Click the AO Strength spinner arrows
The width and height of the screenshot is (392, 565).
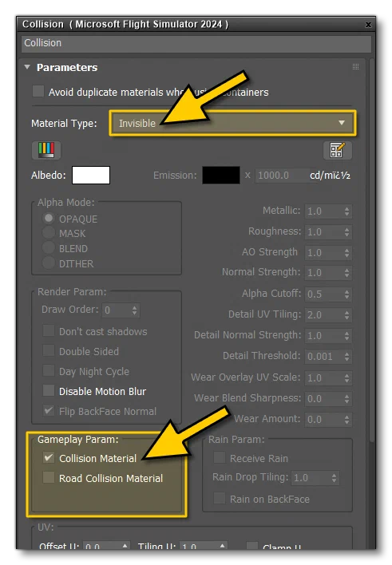click(x=347, y=253)
